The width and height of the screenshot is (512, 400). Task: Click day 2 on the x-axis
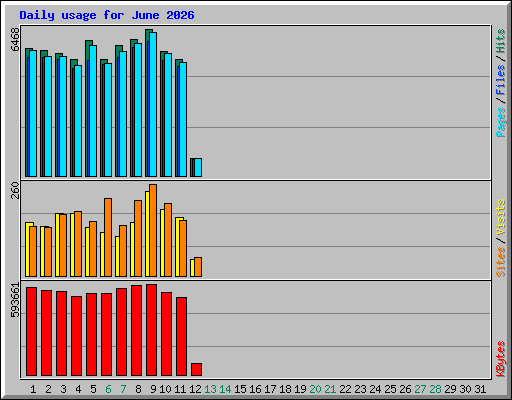click(48, 389)
